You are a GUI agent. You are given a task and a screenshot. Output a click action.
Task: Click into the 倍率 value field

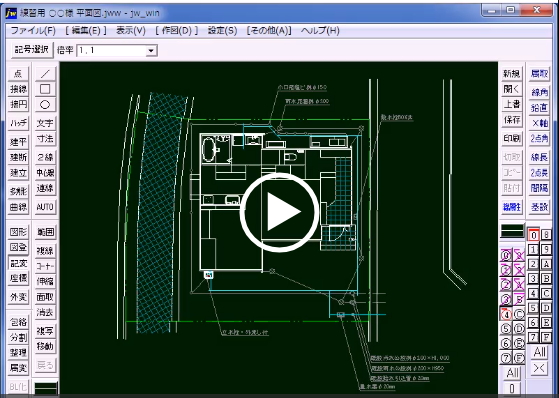tap(112, 51)
